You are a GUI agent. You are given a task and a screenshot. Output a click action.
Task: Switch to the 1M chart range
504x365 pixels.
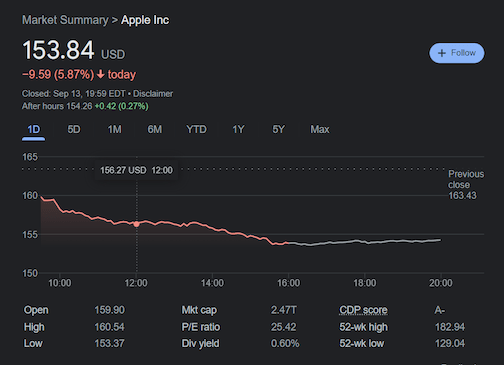[114, 129]
